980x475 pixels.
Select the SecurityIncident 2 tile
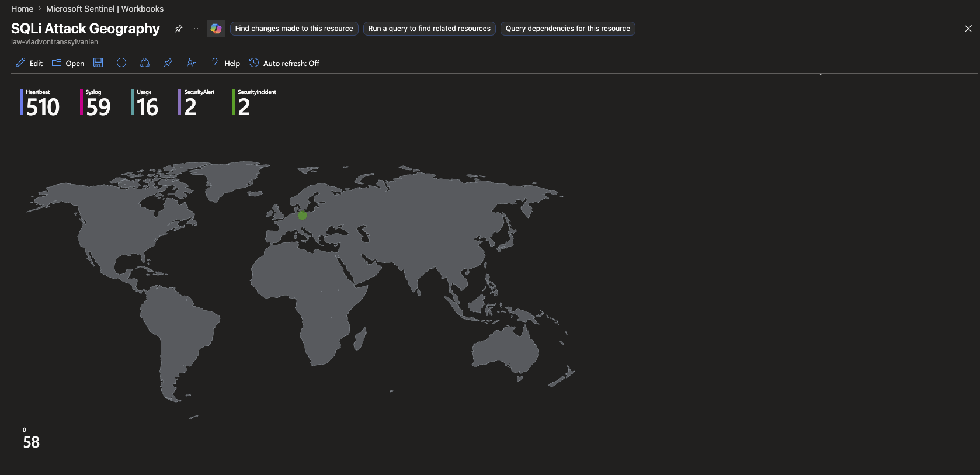pyautogui.click(x=254, y=102)
